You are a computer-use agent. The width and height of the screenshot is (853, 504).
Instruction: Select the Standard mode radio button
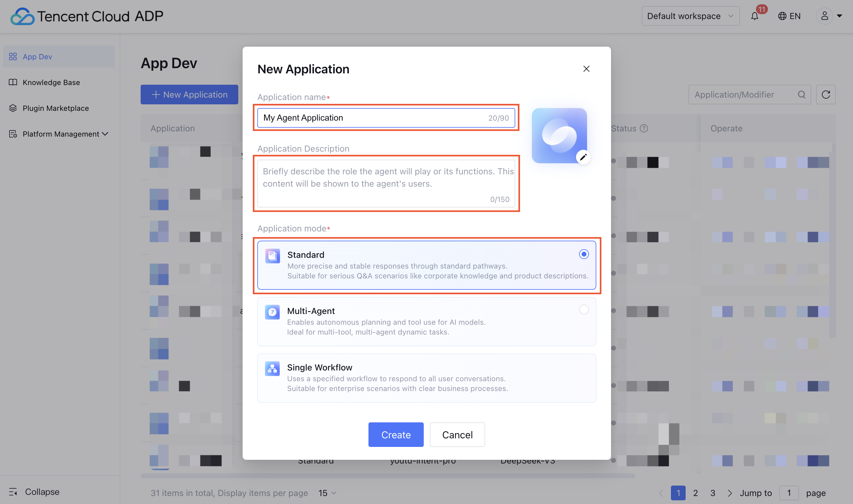pos(584,254)
